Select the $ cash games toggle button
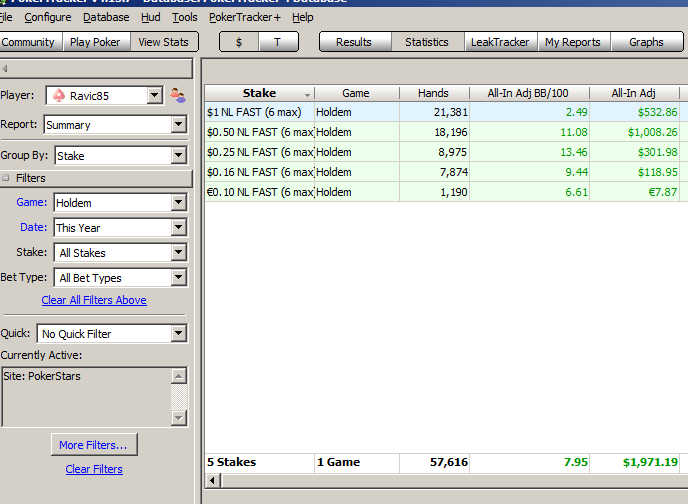 (x=239, y=42)
